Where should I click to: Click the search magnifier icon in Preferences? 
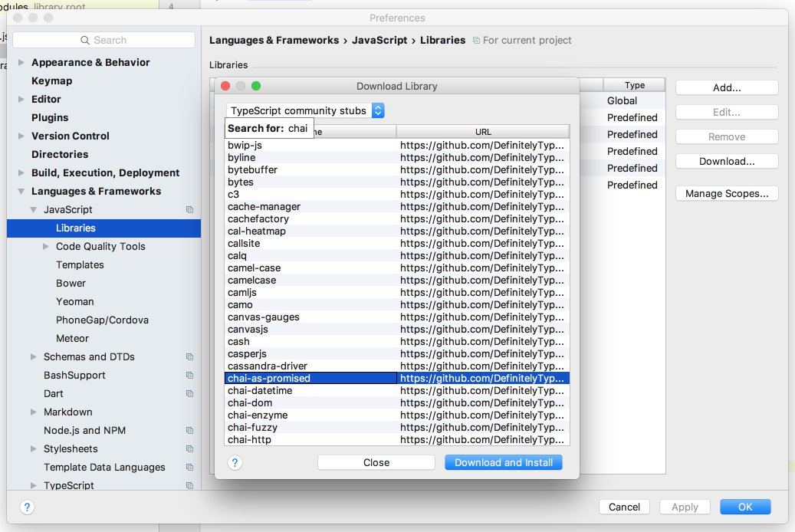point(84,40)
